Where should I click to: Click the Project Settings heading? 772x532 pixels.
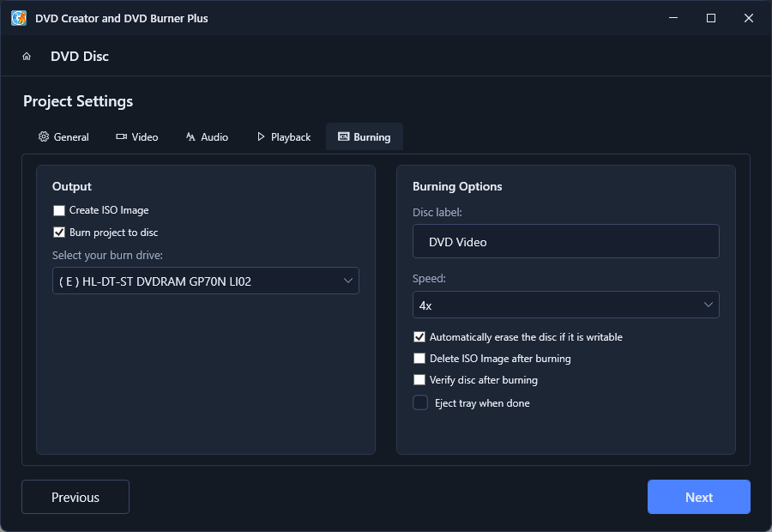pyautogui.click(x=78, y=101)
